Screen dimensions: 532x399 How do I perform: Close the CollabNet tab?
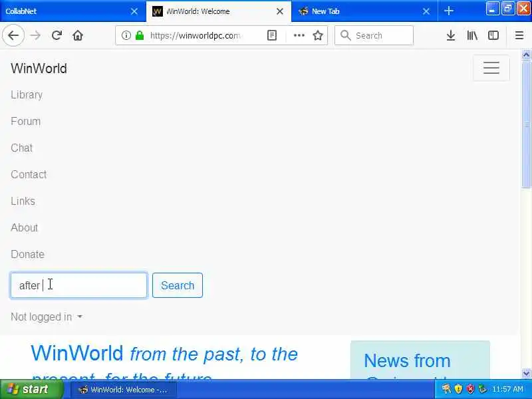click(x=134, y=11)
